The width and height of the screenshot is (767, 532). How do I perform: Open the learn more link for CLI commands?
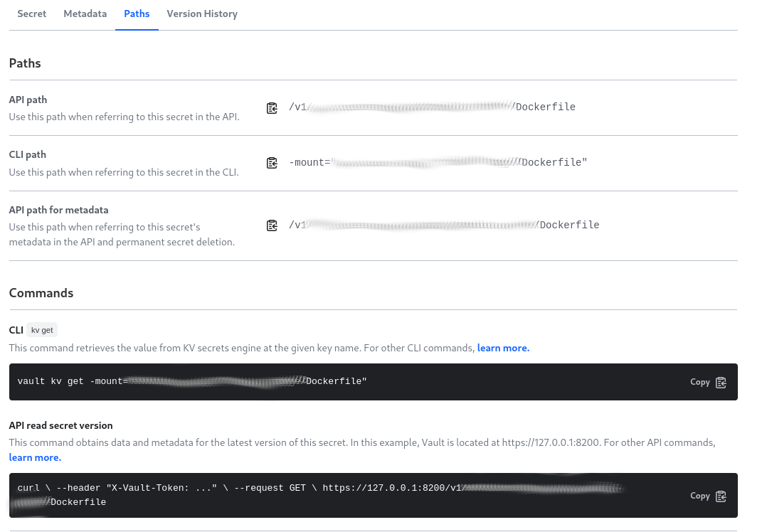coord(503,348)
